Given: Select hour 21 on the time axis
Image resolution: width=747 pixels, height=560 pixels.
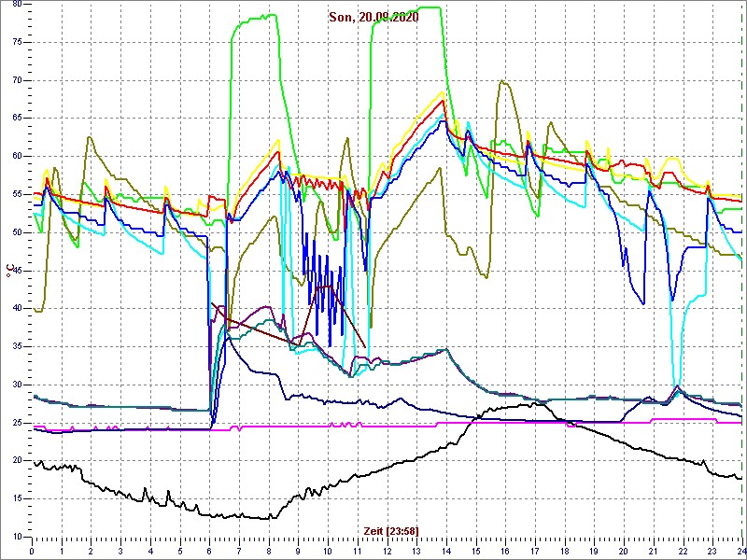Looking at the screenshot, I should pyautogui.click(x=653, y=551).
